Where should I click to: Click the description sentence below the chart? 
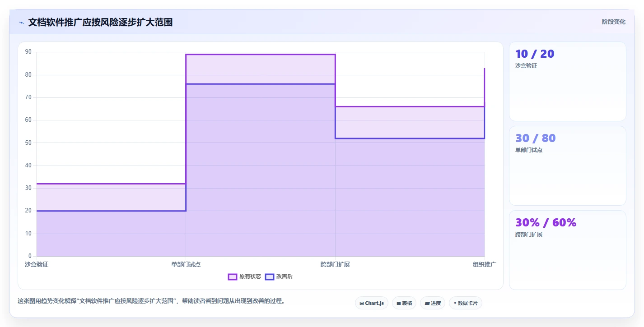click(151, 301)
